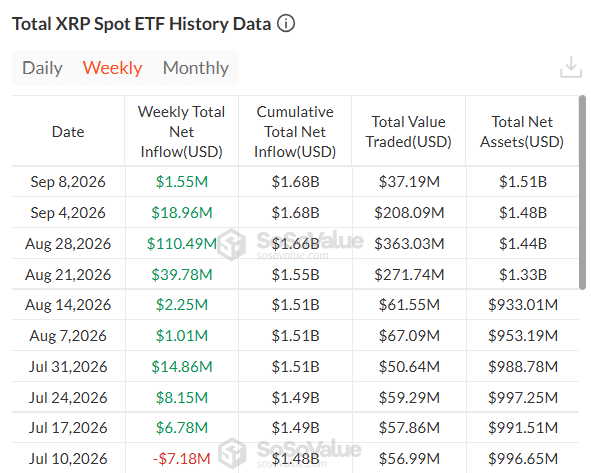This screenshot has width=591, height=473.
Task: Click the negative -$7.18M outflow value
Action: 181,458
